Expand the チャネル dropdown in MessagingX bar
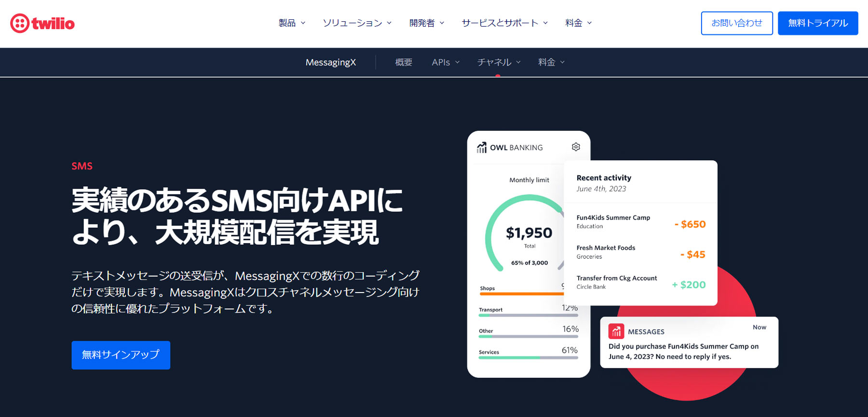The height and width of the screenshot is (417, 868). (499, 62)
